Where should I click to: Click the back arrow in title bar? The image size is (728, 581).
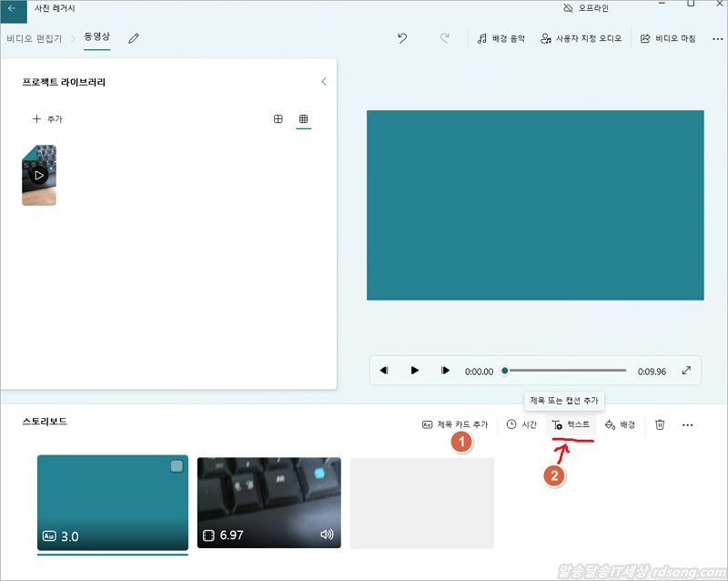[13, 9]
